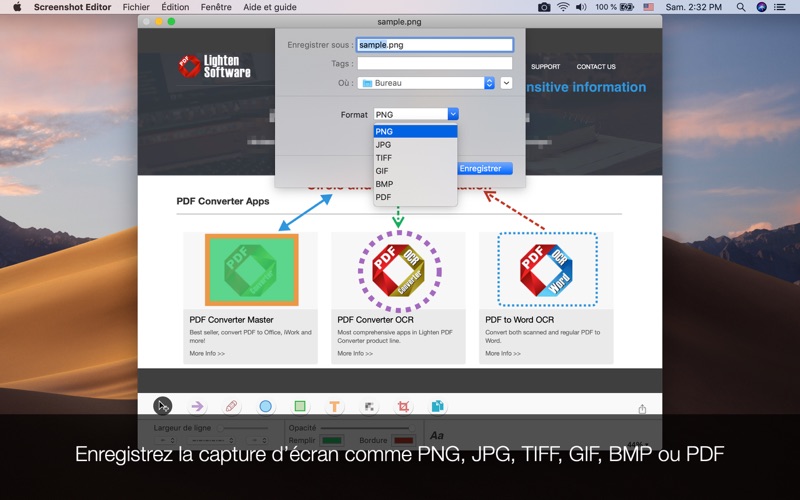
Task: Open Spotlight search magnifier
Action: 741,7
